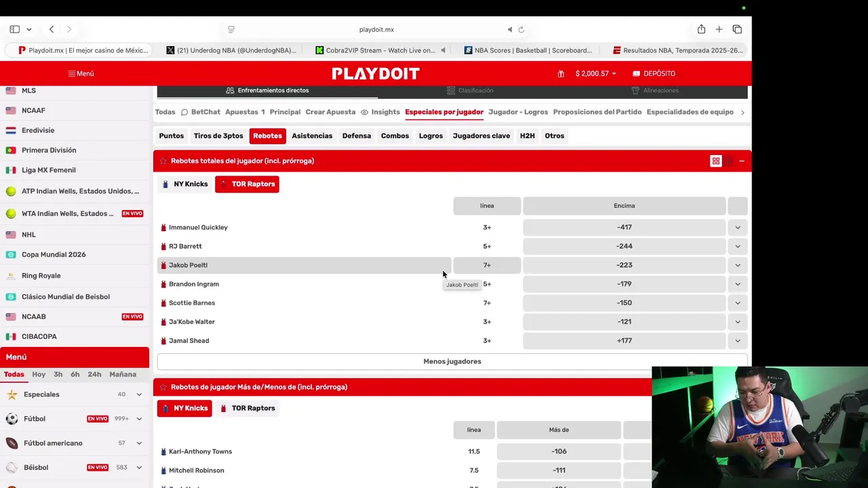Expand Scottie Barnes row chevron

[x=738, y=303]
